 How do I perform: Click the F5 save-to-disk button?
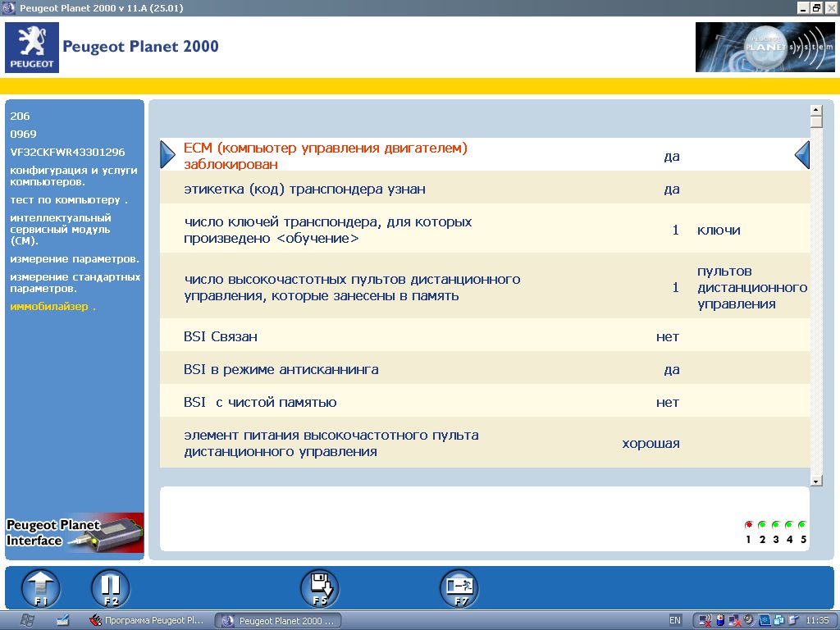click(x=320, y=588)
